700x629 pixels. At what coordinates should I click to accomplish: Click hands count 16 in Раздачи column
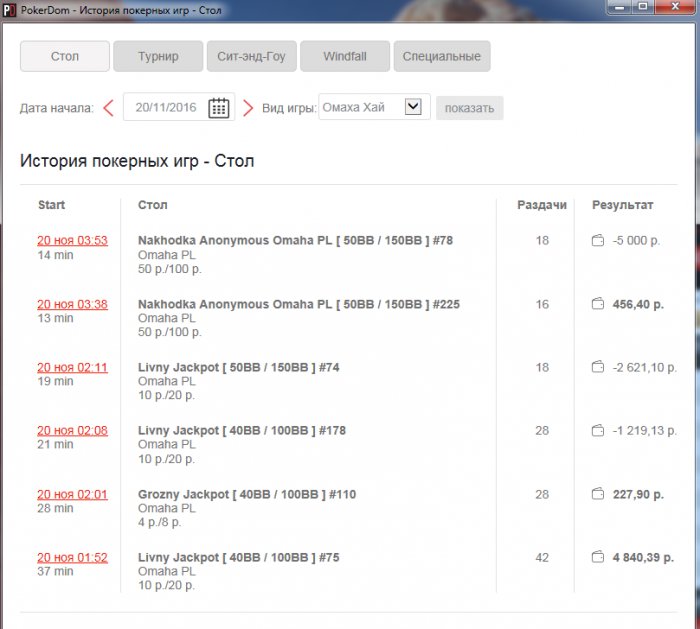(542, 304)
